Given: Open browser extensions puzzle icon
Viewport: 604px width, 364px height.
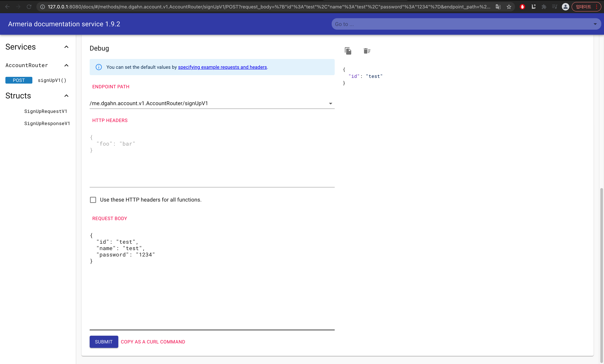Looking at the screenshot, I should [544, 7].
